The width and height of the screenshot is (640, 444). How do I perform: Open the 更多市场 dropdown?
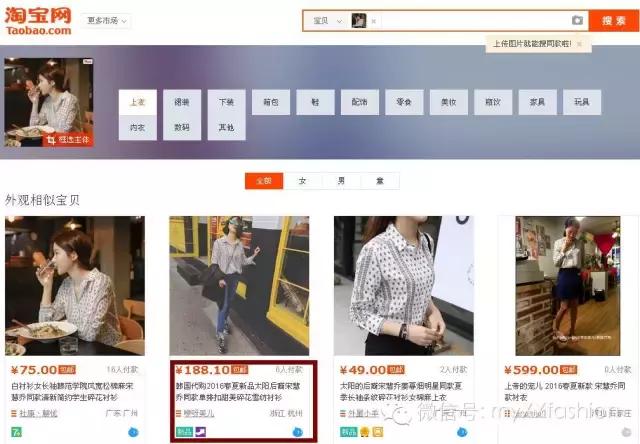click(107, 20)
